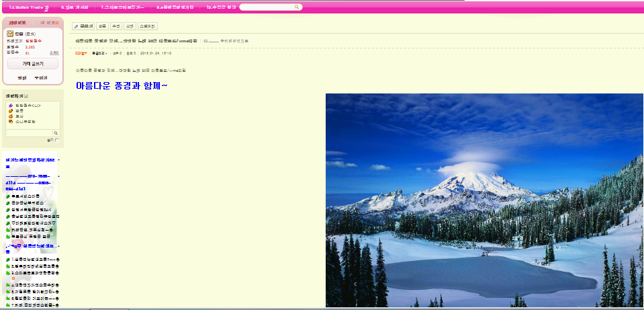The image size is (644, 310).
Task: Collapse the phone number menu group arrow
Action: pos(58,176)
